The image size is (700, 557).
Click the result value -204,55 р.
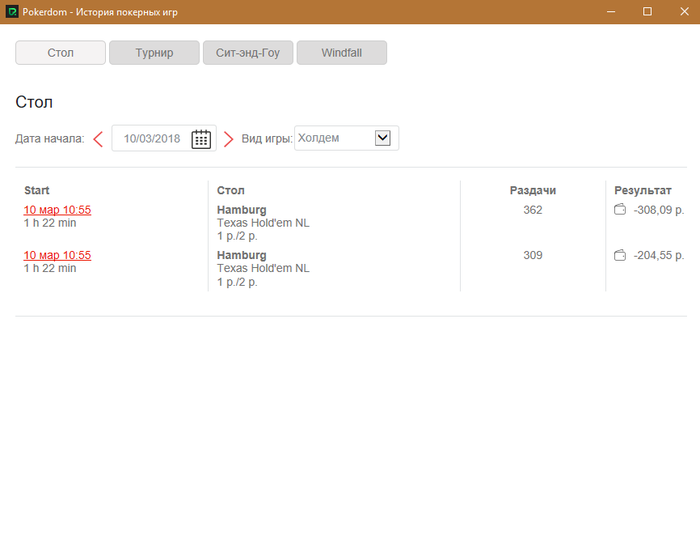[658, 255]
